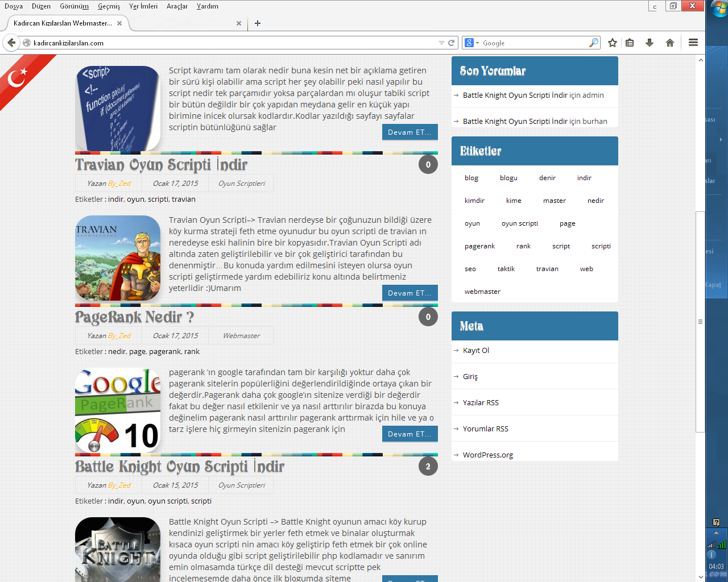Open Google search engine selector dropdown

click(x=473, y=43)
